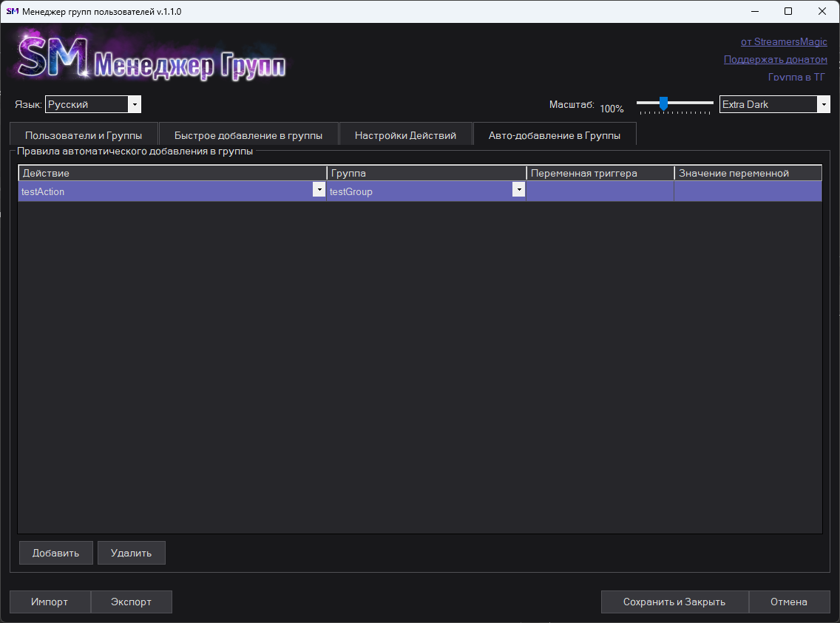Open the Extra Dark theme dropdown
The width and height of the screenshot is (840, 623).
823,105
